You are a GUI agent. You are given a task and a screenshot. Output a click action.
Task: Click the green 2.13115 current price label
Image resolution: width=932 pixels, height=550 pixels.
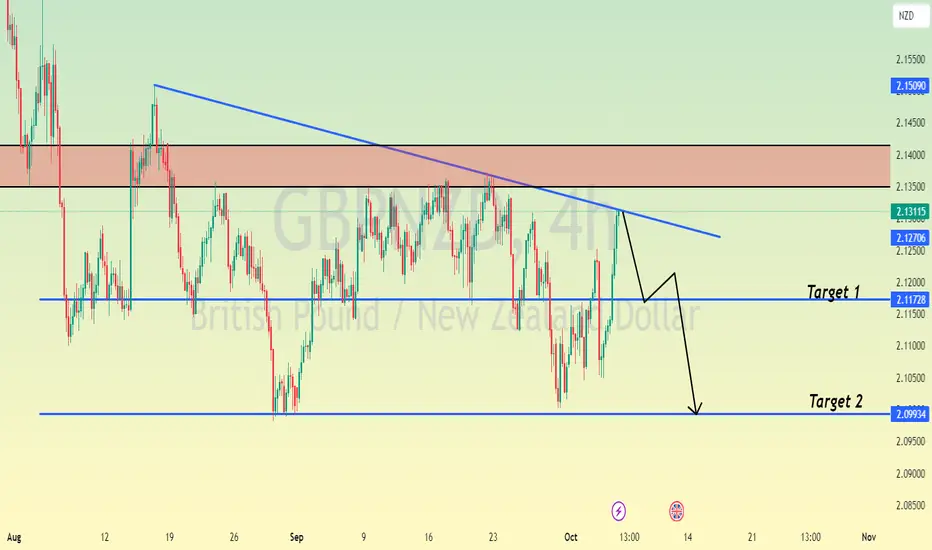pyautogui.click(x=910, y=212)
